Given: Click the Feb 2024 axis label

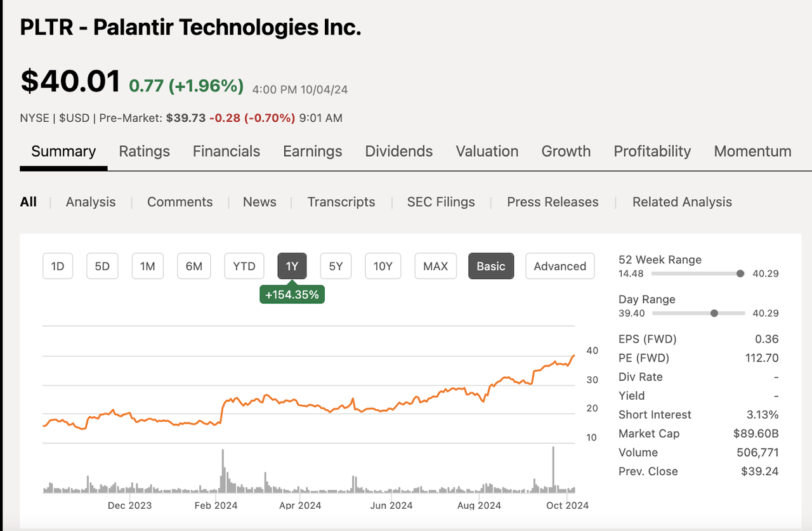Looking at the screenshot, I should [x=216, y=506].
